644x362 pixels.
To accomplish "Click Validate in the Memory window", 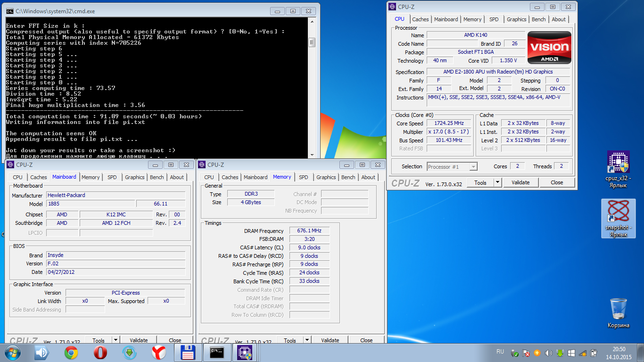I will point(330,340).
